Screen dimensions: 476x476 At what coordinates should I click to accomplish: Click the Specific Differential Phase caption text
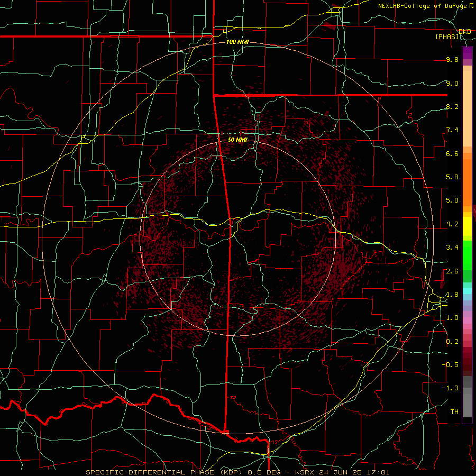click(237, 472)
